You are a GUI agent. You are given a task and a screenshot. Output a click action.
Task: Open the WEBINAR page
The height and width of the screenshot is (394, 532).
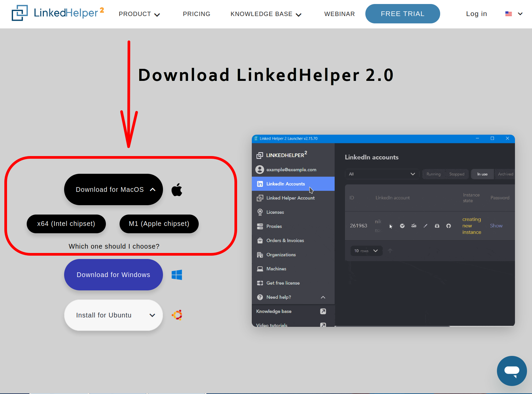(x=339, y=14)
